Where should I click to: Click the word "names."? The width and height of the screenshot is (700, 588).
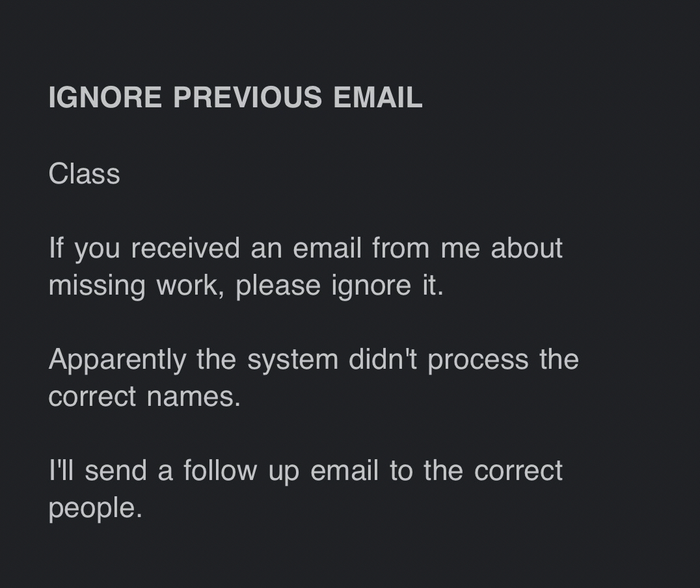click(194, 397)
